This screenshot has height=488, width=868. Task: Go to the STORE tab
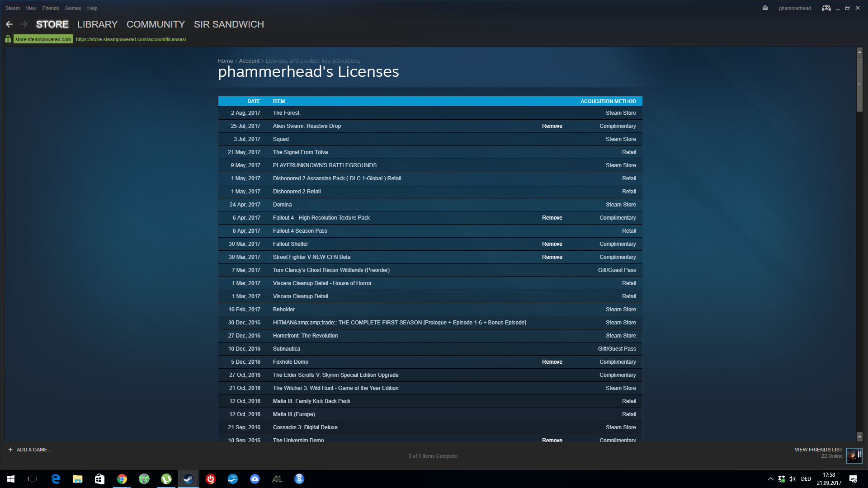click(x=52, y=24)
